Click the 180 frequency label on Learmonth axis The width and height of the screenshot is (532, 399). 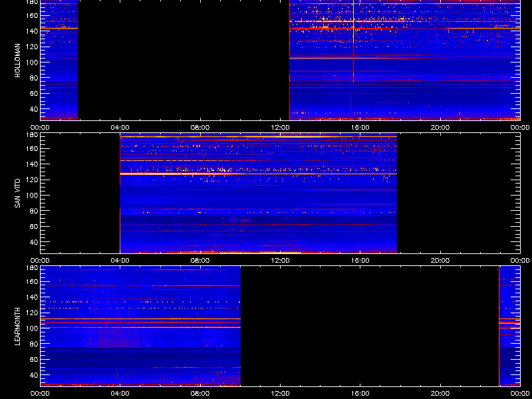[x=31, y=268]
